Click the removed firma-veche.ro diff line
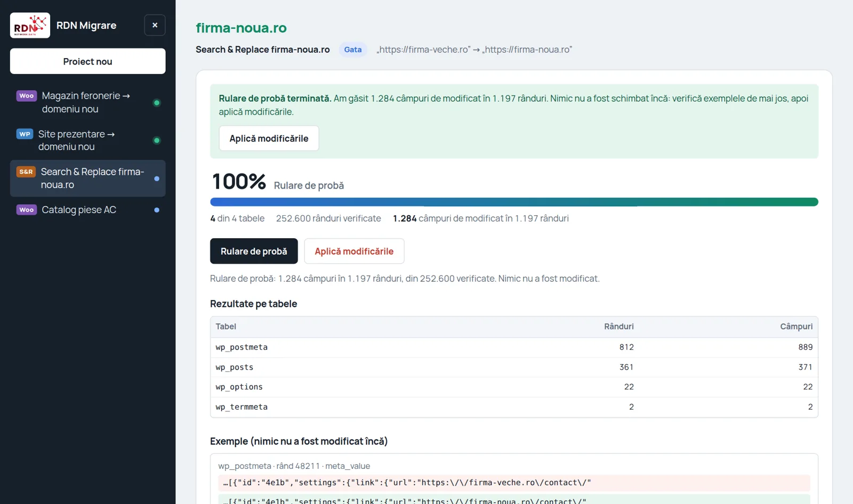Image resolution: width=853 pixels, height=504 pixels. tap(514, 483)
